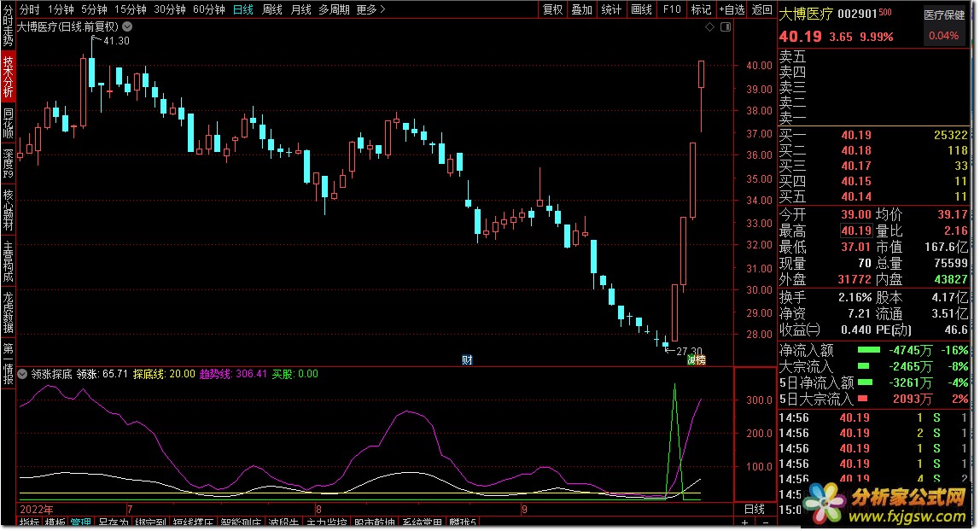Screen dimensions: 980x531
Task: Toggle the side panel layout icon above chart
Action: pos(726,26)
